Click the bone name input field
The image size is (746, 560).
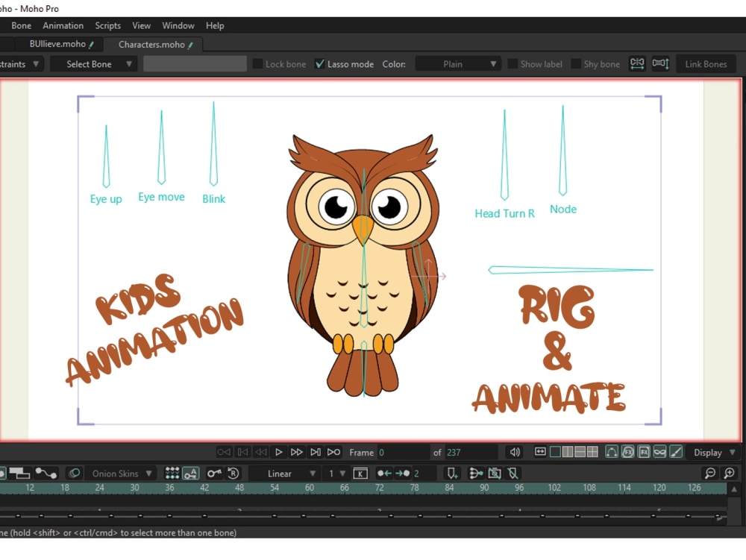[x=195, y=63]
